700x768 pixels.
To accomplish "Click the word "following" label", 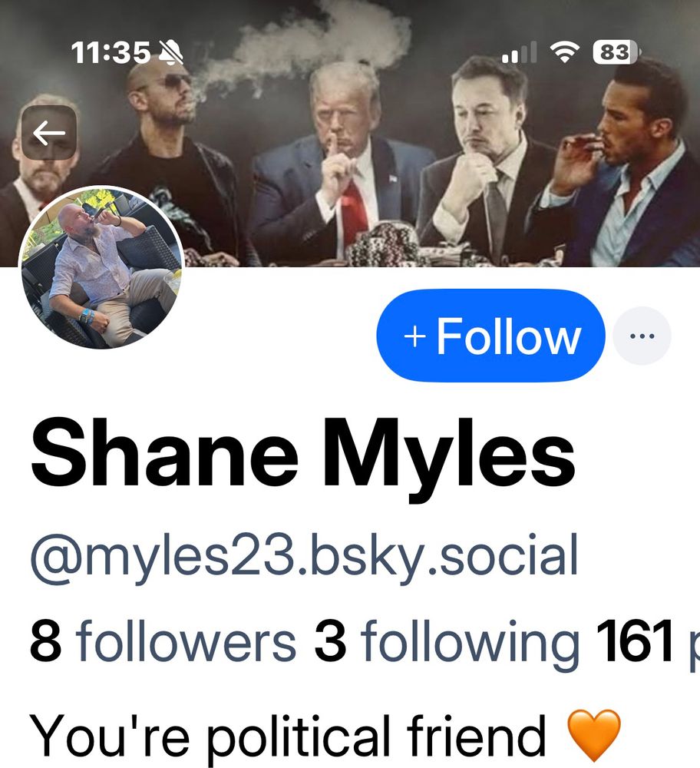I will tap(470, 643).
